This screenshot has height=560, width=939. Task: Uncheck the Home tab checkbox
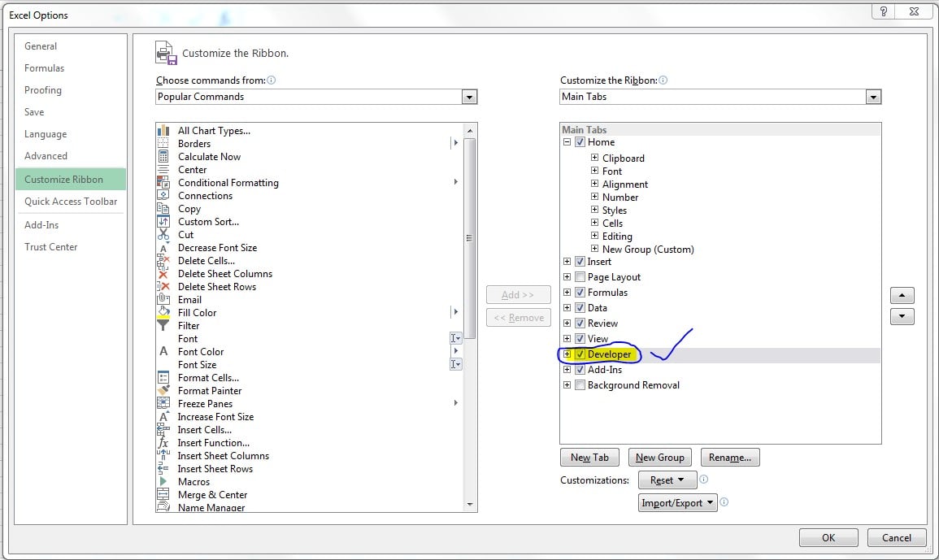point(580,142)
